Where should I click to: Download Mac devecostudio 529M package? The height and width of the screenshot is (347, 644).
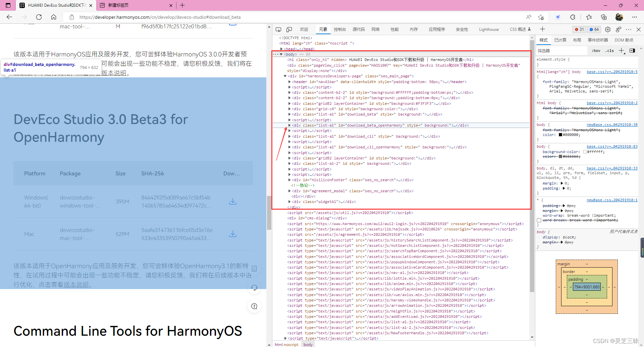click(x=233, y=234)
